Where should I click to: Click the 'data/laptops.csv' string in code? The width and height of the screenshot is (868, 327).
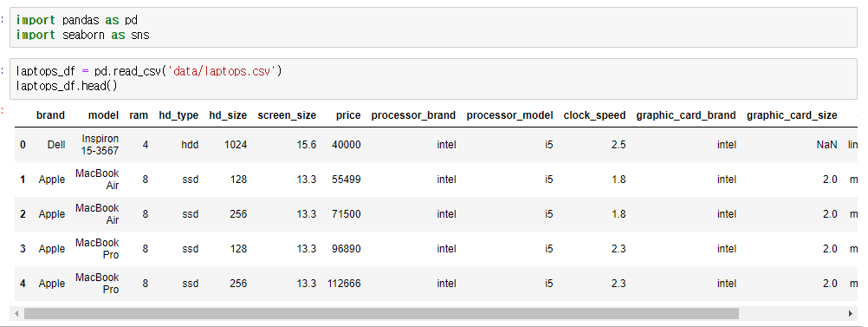(x=222, y=71)
